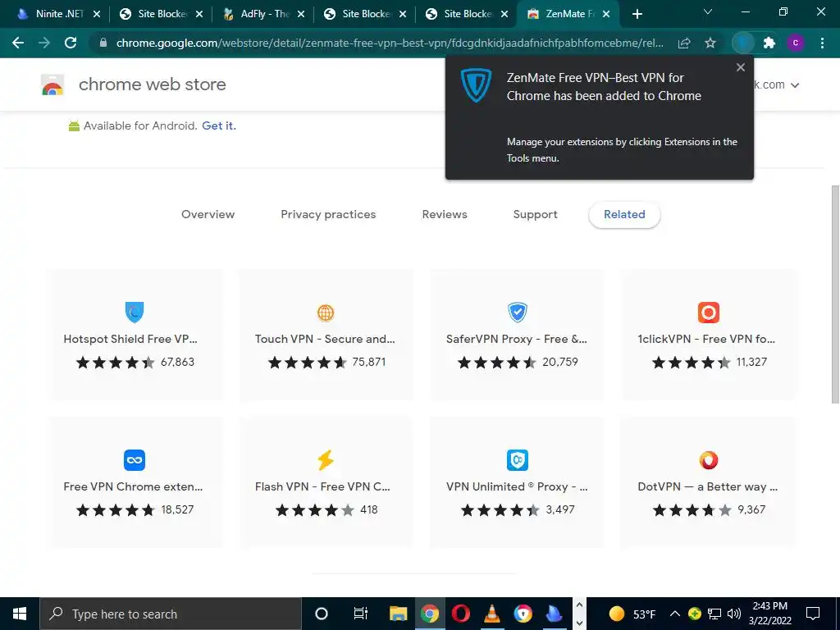Click the address bar URL field

coord(390,43)
